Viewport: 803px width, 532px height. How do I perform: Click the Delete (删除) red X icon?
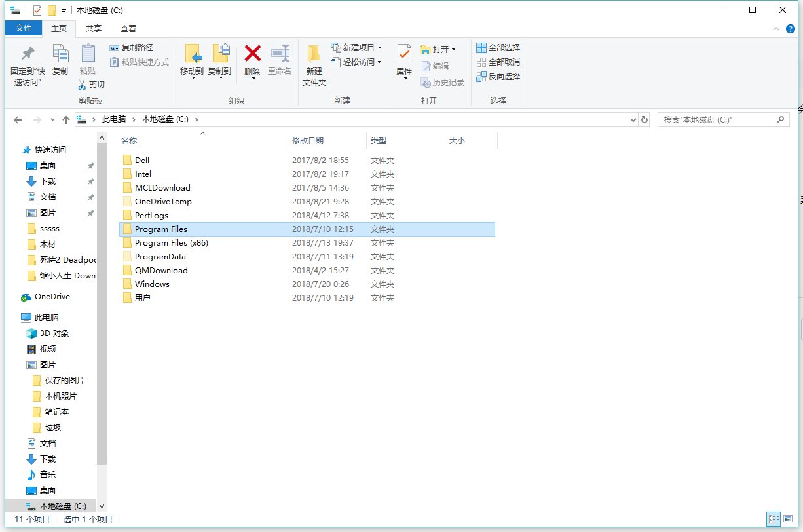coord(252,54)
